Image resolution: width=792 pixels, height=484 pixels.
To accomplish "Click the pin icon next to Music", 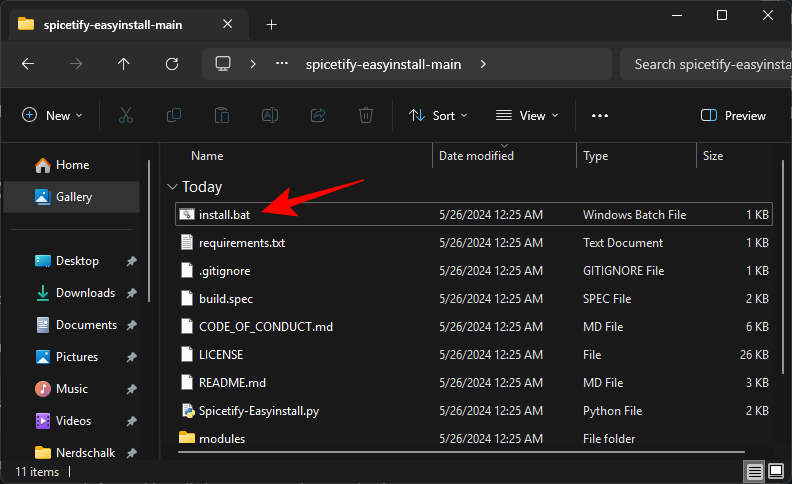I will pyautogui.click(x=131, y=389).
